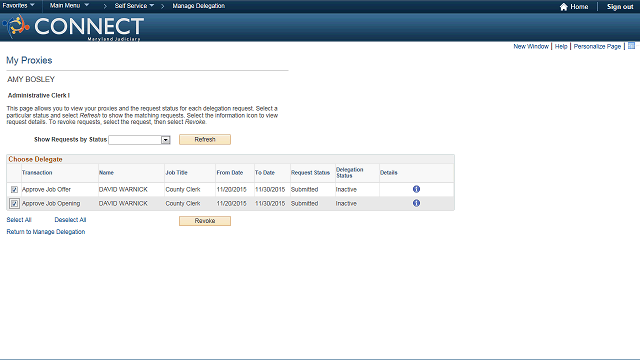Click the Refresh button
The image size is (640, 360).
coord(205,140)
